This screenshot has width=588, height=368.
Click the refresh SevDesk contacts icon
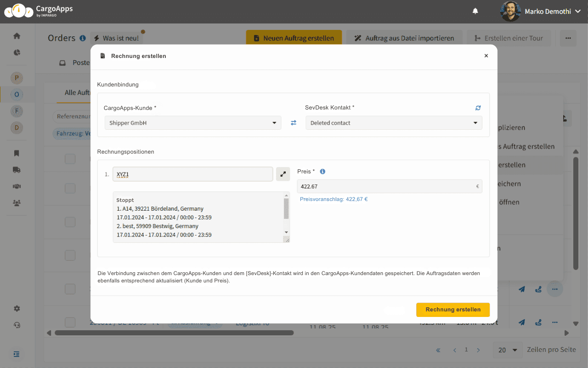(x=478, y=108)
